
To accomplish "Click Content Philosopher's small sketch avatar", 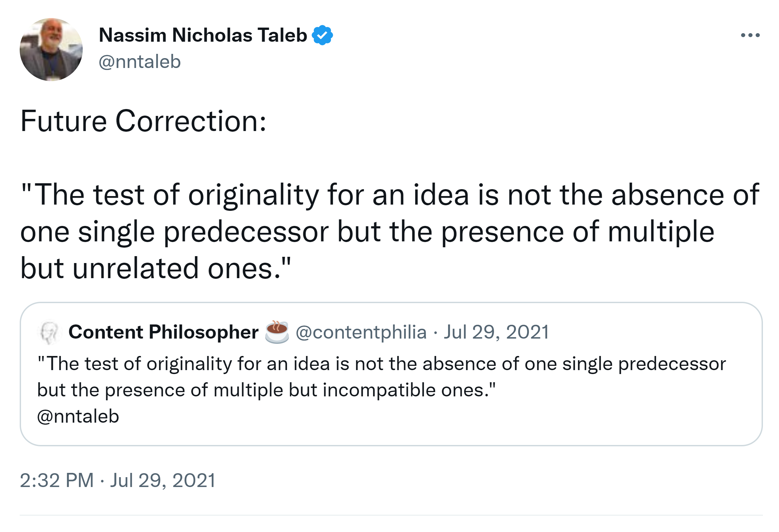I will 50,332.
